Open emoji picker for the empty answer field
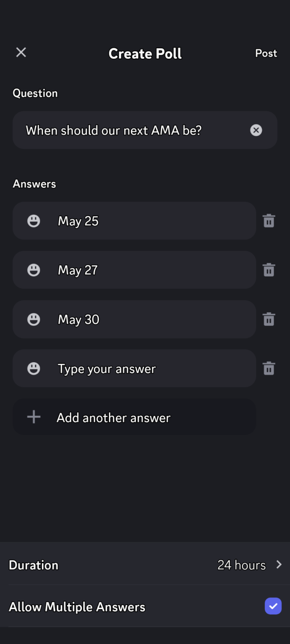The height and width of the screenshot is (644, 290). click(x=34, y=368)
